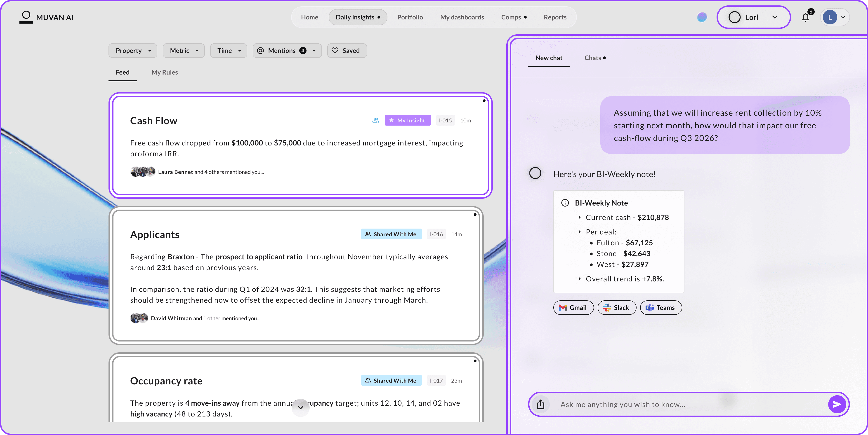Share note via Gmail
The height and width of the screenshot is (435, 868).
pos(573,307)
